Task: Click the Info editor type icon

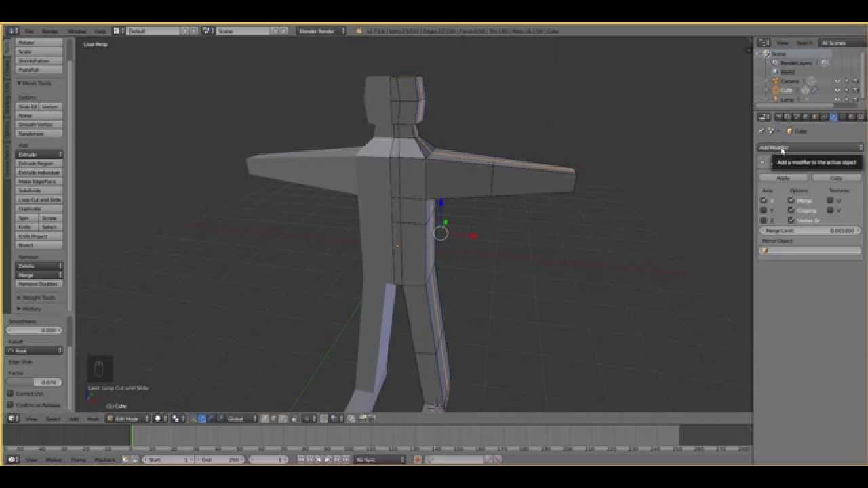Action: coord(13,31)
